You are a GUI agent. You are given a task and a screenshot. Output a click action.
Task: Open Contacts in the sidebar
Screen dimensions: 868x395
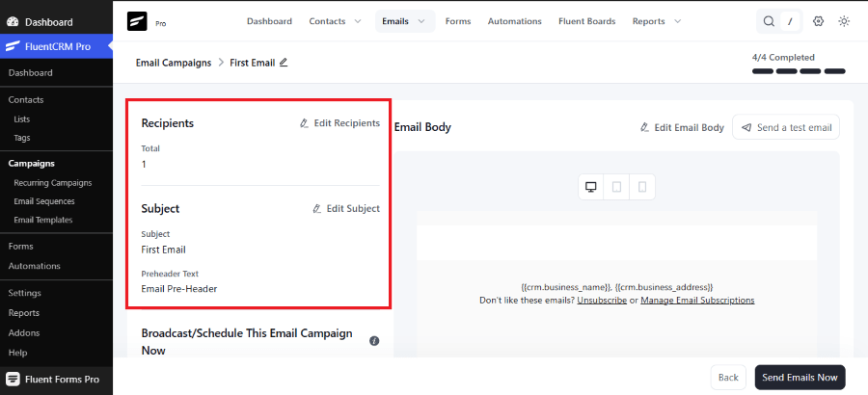click(x=25, y=99)
